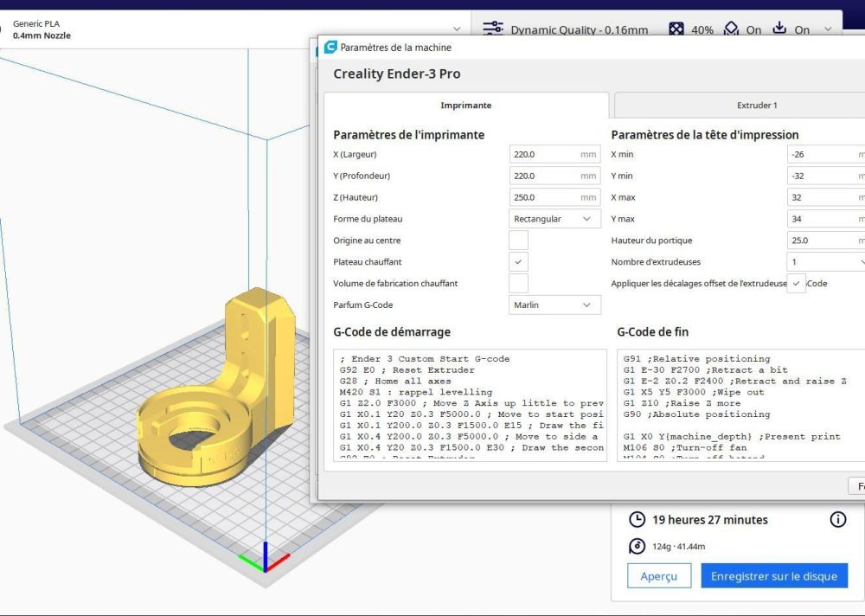Click inside the G-Code de démarrage text area

(470, 405)
